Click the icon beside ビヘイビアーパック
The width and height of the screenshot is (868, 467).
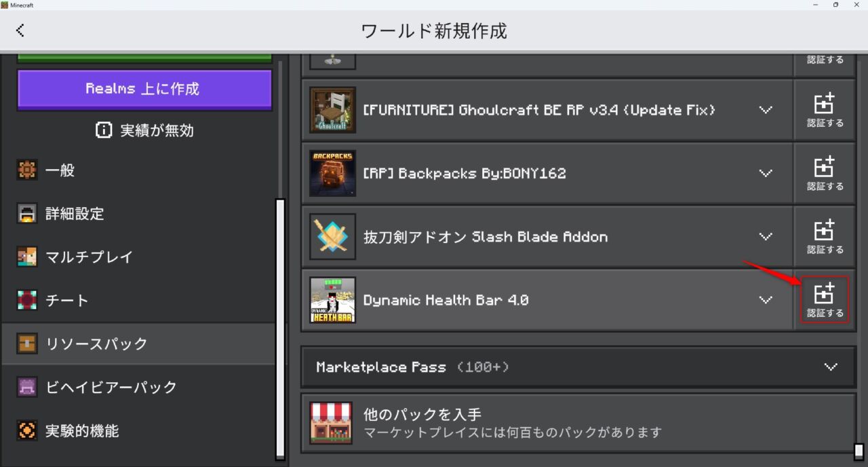point(26,387)
